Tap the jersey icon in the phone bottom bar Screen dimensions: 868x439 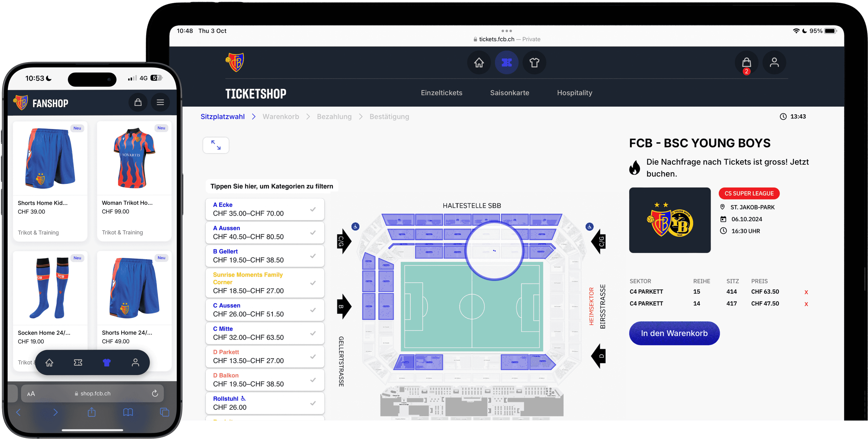[x=106, y=363]
